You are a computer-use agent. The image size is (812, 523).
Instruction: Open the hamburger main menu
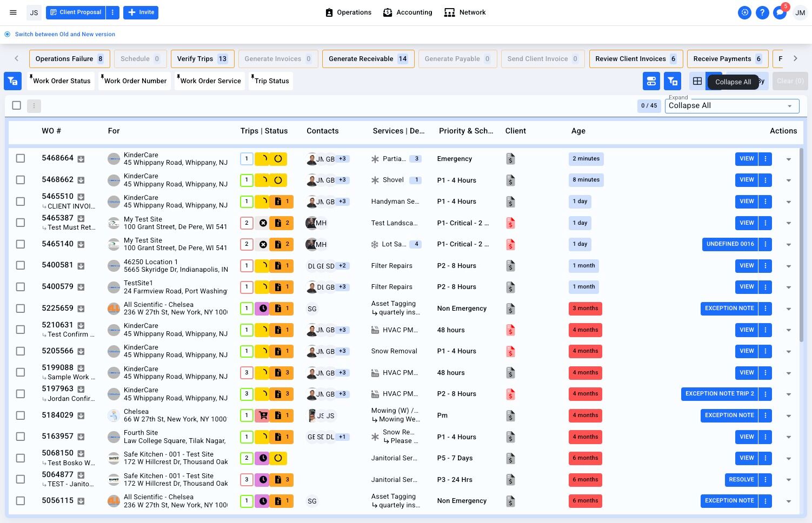[14, 12]
